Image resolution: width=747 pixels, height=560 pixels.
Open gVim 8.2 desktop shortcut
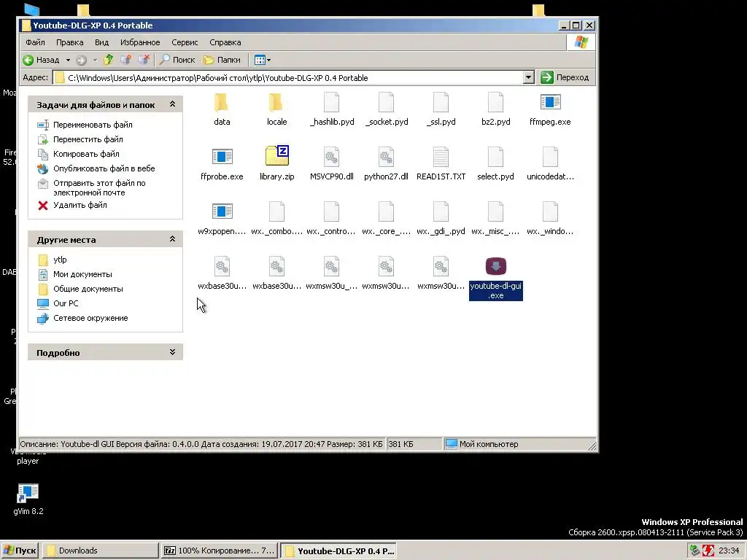[28, 499]
